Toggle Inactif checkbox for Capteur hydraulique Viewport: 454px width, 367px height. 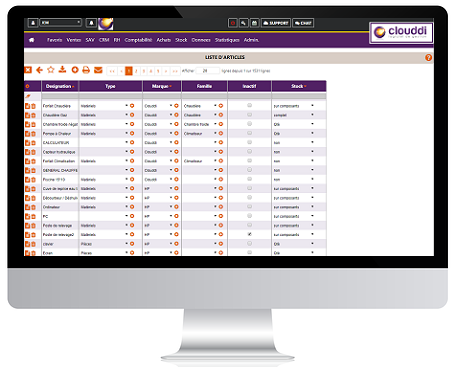[x=249, y=151]
